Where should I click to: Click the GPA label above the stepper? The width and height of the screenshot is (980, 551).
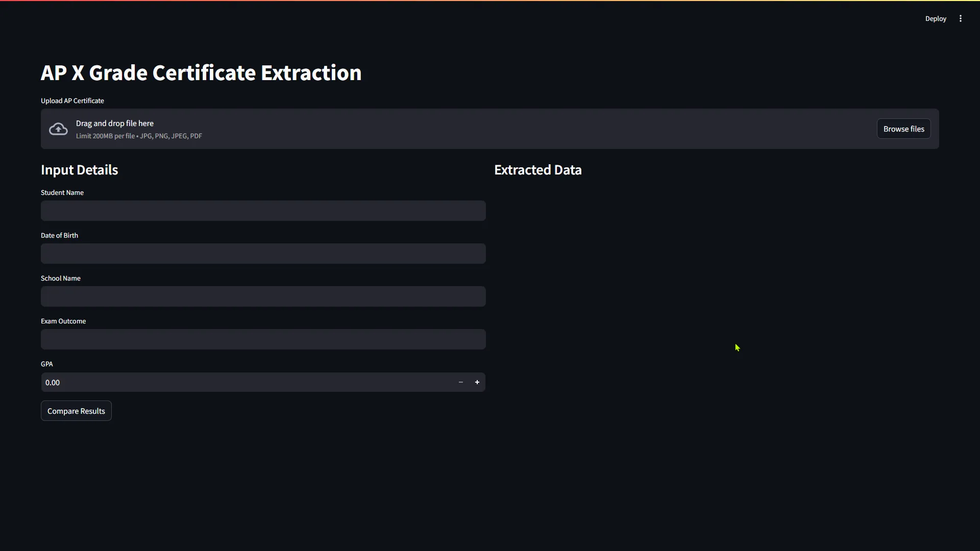(x=47, y=364)
